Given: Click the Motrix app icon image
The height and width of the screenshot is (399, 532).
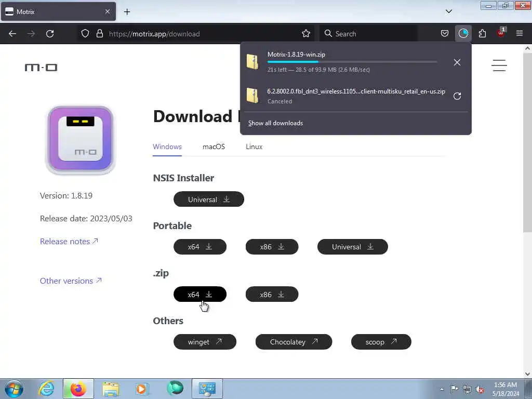Looking at the screenshot, I should (81, 140).
